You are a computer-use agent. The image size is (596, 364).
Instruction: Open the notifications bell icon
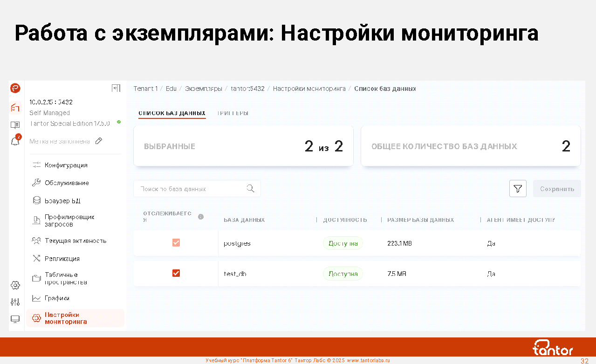[15, 142]
